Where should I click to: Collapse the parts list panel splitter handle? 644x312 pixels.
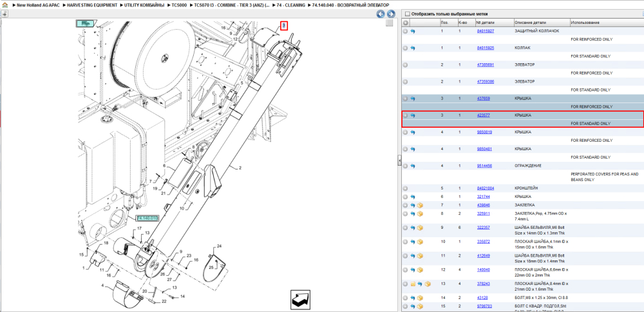tap(399, 161)
